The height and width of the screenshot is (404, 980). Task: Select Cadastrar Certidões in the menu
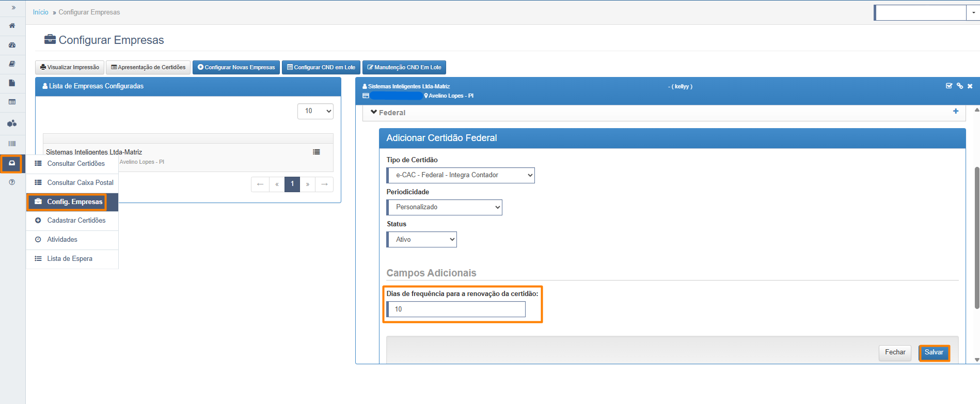[76, 221]
